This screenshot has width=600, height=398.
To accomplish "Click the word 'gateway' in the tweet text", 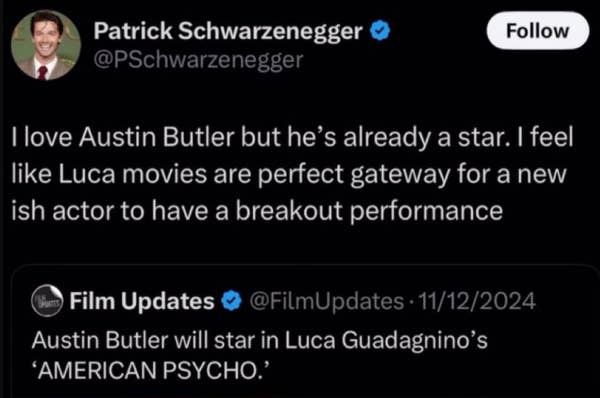I will 400,175.
